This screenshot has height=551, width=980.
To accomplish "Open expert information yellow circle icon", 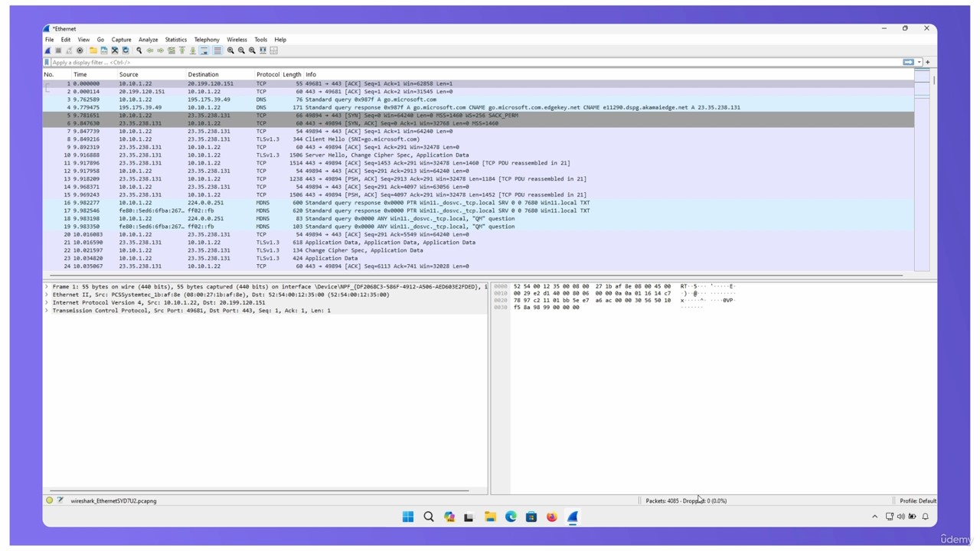I will click(50, 500).
